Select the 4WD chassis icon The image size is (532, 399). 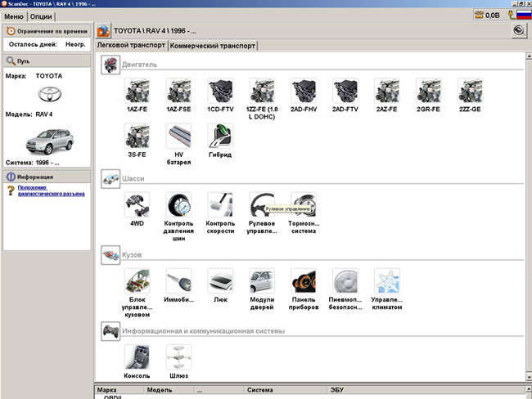tap(137, 204)
